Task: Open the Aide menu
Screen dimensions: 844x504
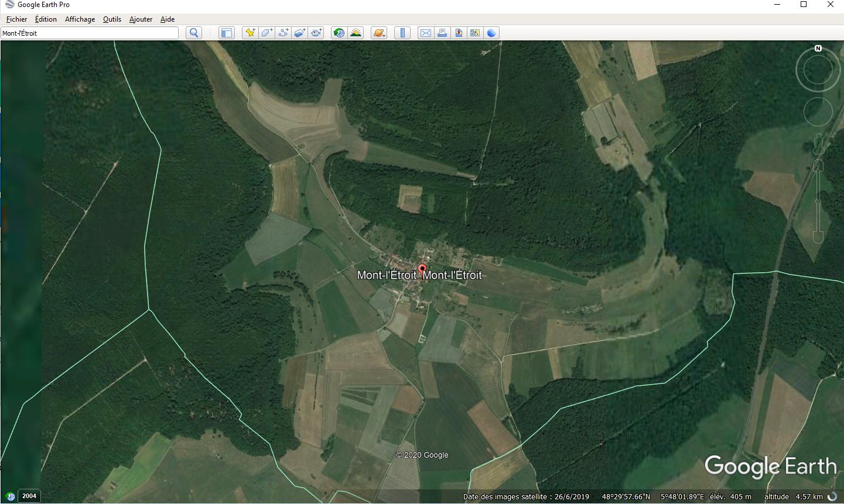Action: tap(168, 19)
